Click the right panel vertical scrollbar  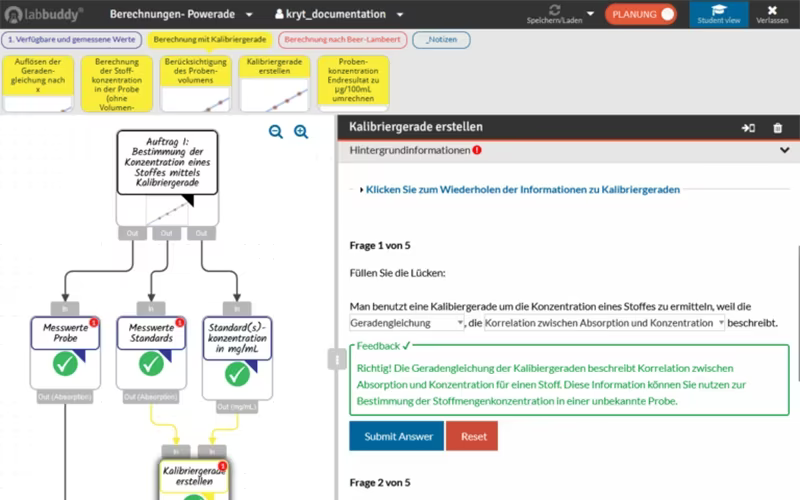point(797,312)
